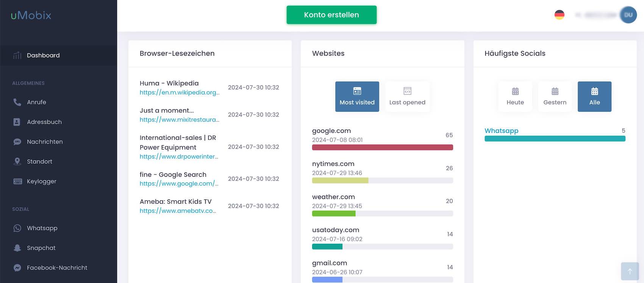This screenshot has height=283, width=644.
Task: Open the mixitrestaura bookmark link
Action: [x=180, y=120]
